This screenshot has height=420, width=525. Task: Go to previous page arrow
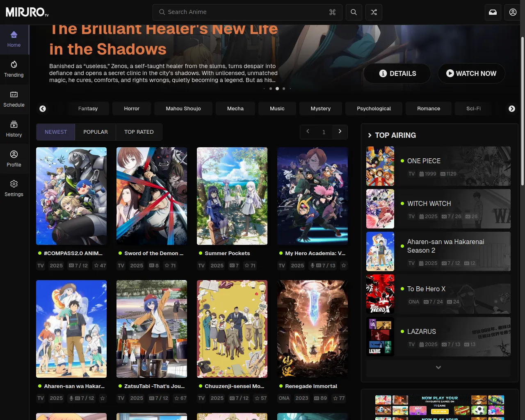click(x=308, y=132)
